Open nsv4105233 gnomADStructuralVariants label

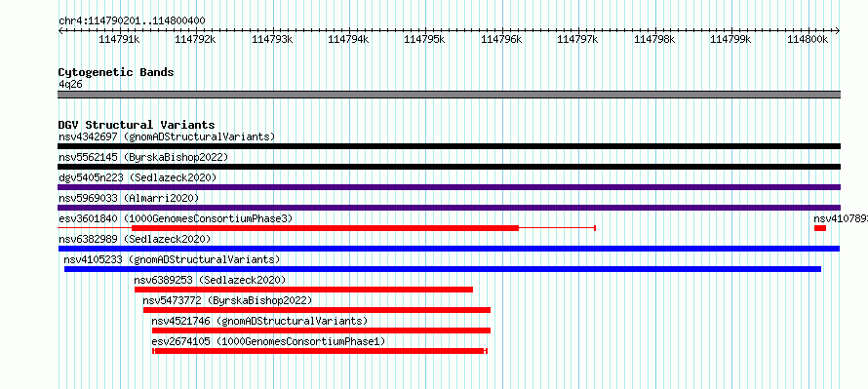(x=173, y=259)
